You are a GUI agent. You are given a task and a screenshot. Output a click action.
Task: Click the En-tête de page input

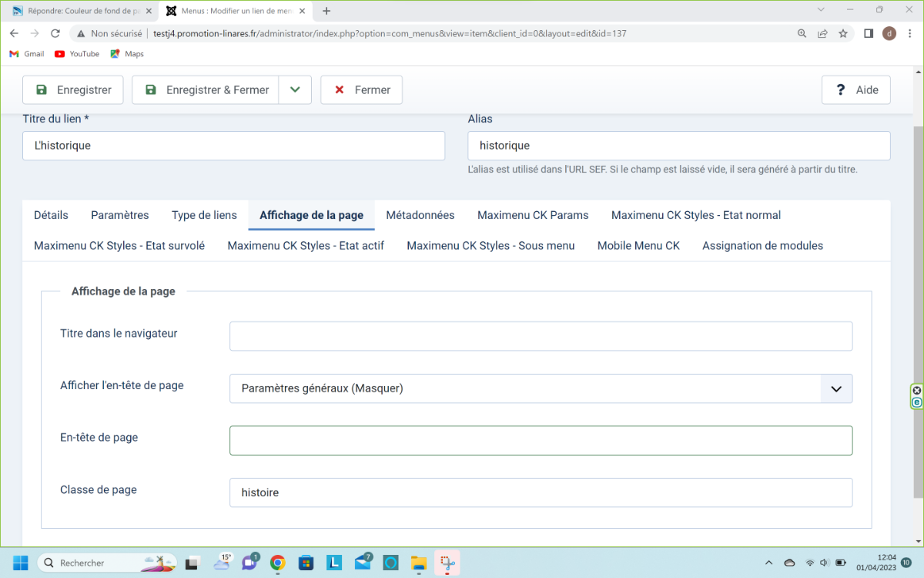tap(541, 441)
